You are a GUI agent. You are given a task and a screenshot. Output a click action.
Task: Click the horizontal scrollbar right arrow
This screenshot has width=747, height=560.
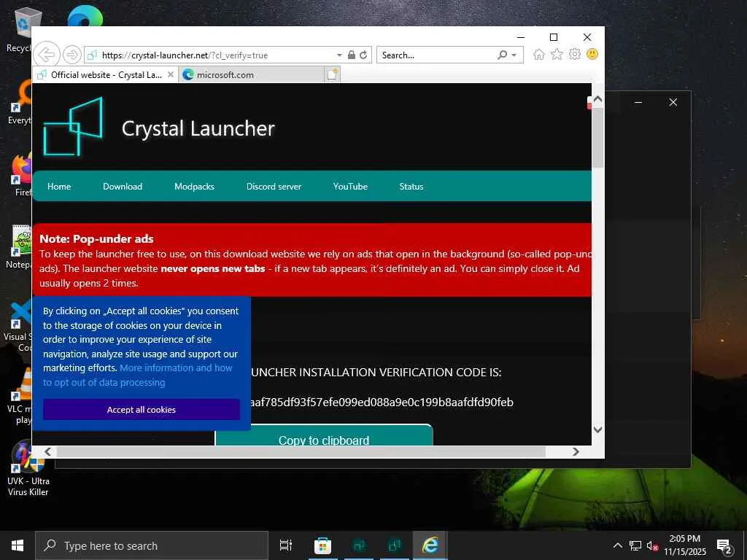pos(576,451)
